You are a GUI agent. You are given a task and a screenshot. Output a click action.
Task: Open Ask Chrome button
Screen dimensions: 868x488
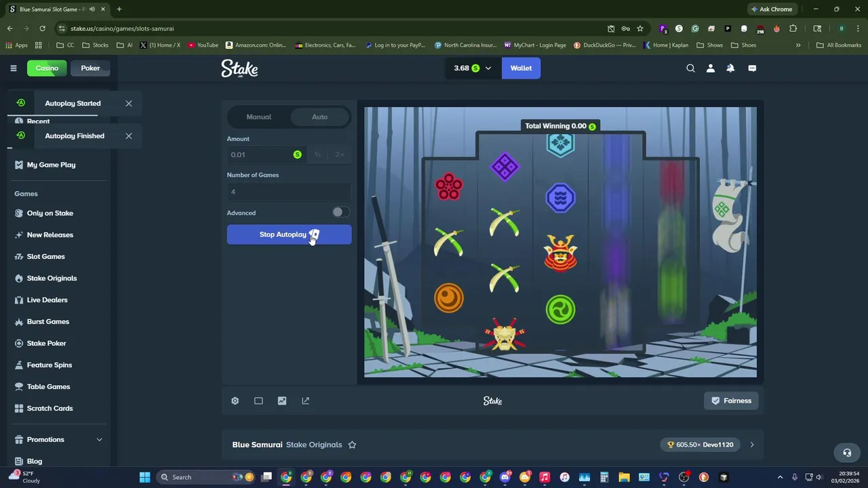coord(772,9)
